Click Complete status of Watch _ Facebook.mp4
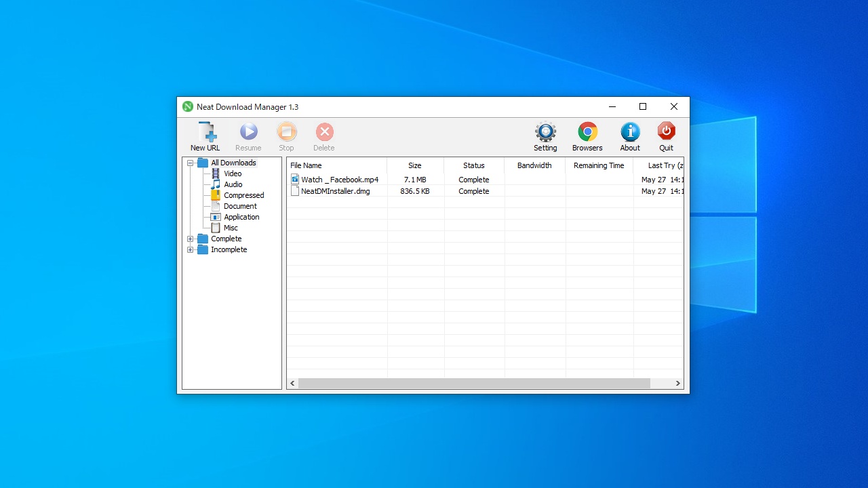Screen dimensions: 868x488 coord(474,180)
